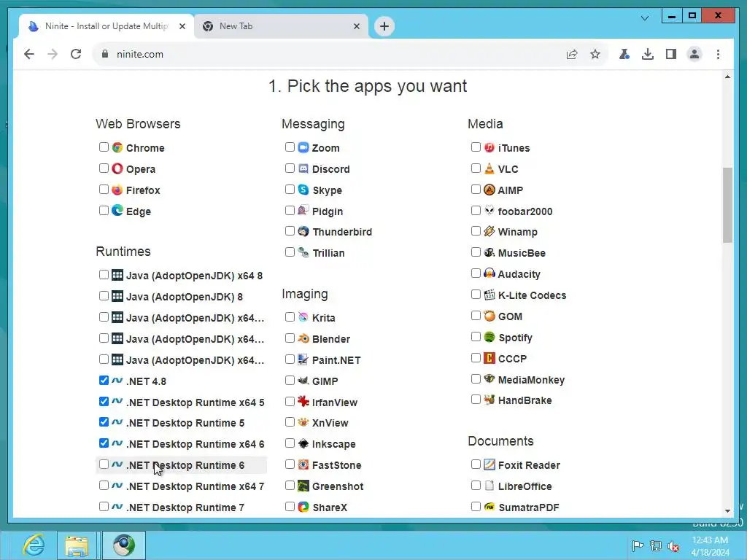Reload the Ninite page
The height and width of the screenshot is (560, 747).
pos(76,54)
